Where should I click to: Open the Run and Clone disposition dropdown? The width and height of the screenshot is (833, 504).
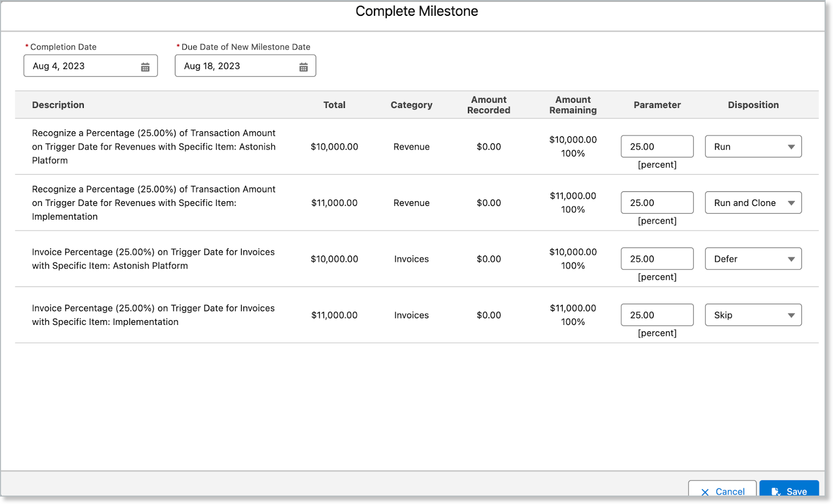click(753, 203)
